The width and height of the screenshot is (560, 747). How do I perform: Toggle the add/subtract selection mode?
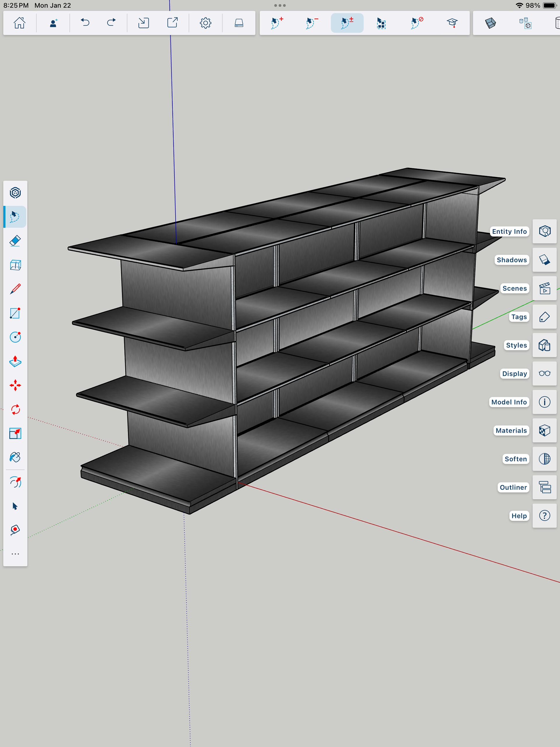(347, 23)
